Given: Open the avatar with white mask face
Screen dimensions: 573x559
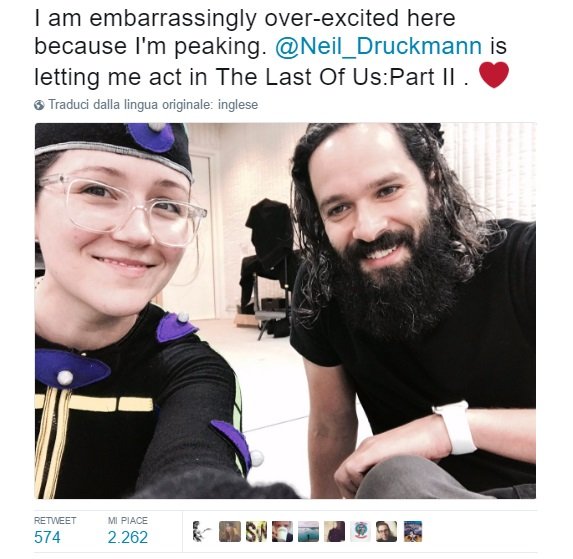Looking at the screenshot, I should click(x=282, y=532).
